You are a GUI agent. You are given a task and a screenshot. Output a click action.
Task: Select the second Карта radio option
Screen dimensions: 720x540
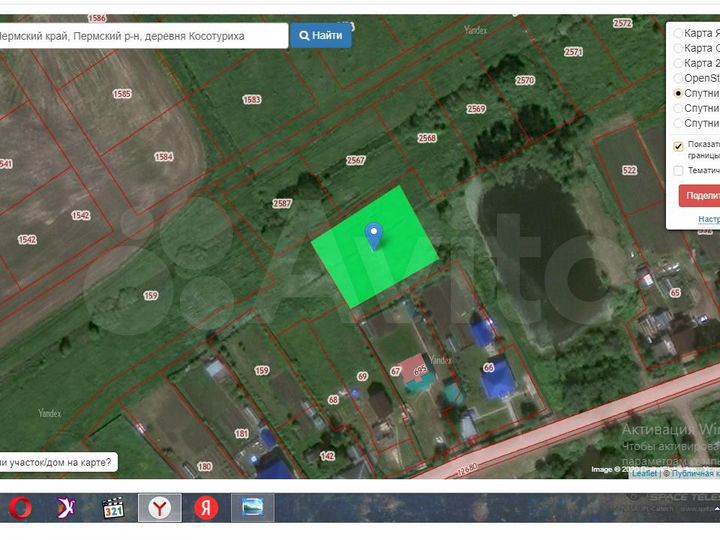click(678, 48)
